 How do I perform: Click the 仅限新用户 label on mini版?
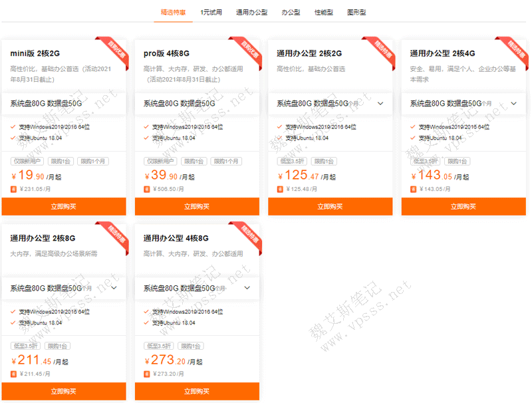(27, 160)
